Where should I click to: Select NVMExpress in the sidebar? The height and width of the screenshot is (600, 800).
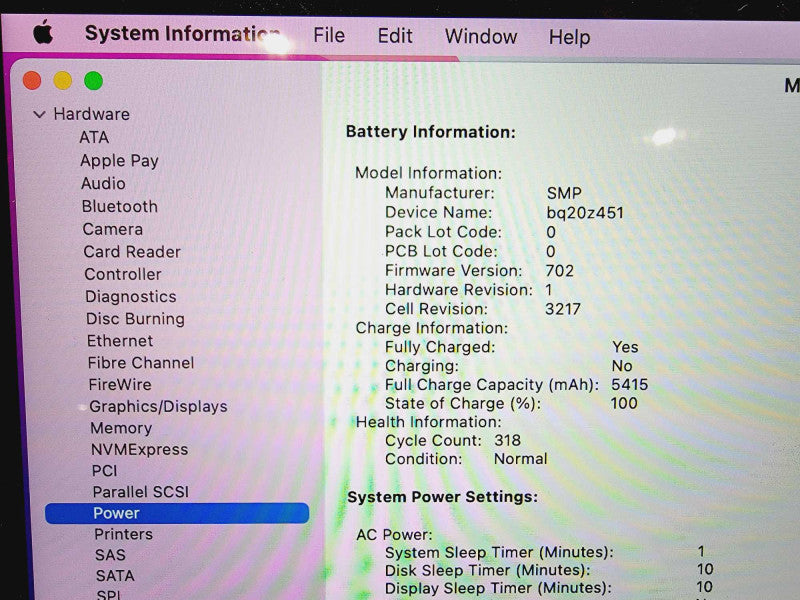coord(140,449)
